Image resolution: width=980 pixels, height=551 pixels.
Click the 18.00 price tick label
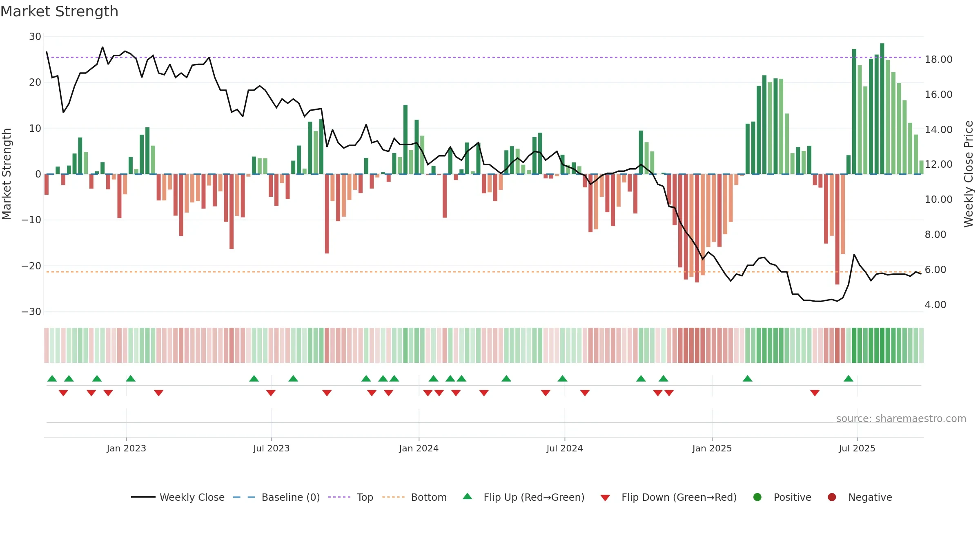[938, 60]
